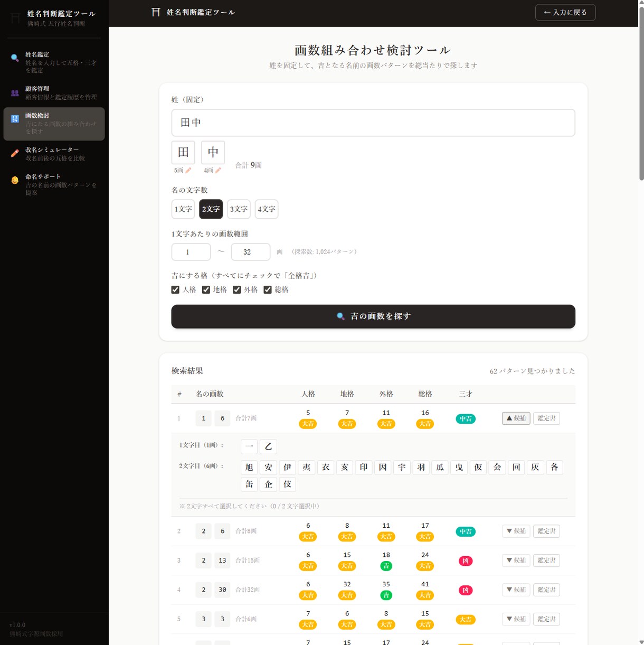
Task: Uncheck the 人格 checkbox
Action: pos(175,289)
